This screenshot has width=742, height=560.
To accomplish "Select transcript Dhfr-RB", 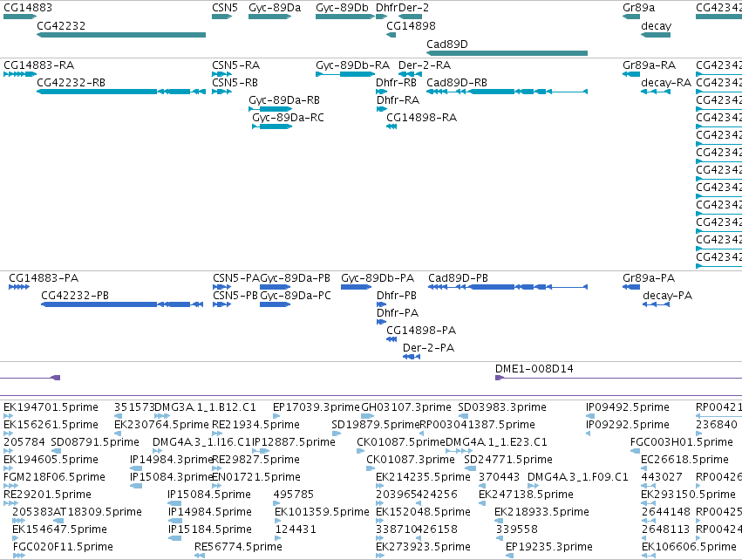I will point(396,82).
